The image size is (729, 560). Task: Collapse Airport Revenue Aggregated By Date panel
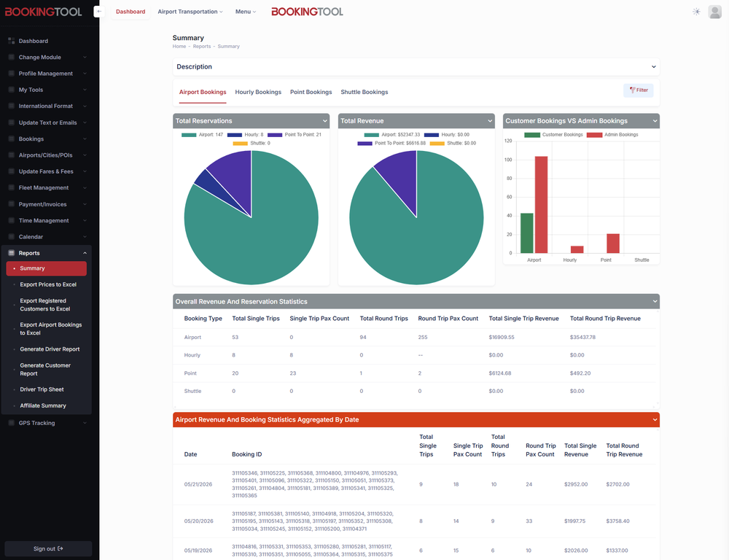[x=655, y=419]
